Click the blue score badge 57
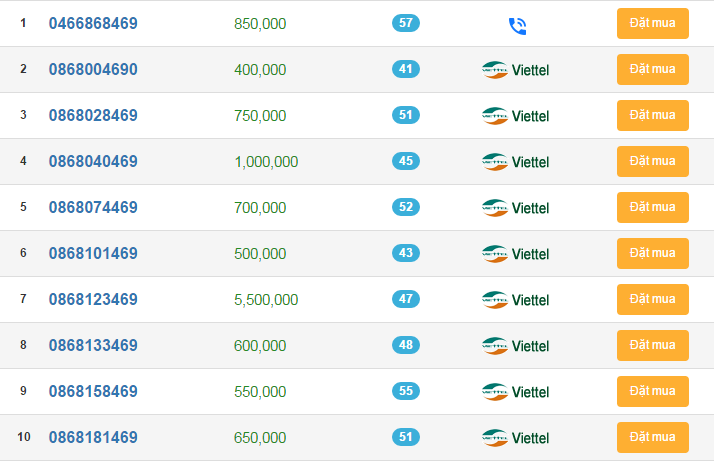Viewport: 715px width, 462px height. [406, 23]
